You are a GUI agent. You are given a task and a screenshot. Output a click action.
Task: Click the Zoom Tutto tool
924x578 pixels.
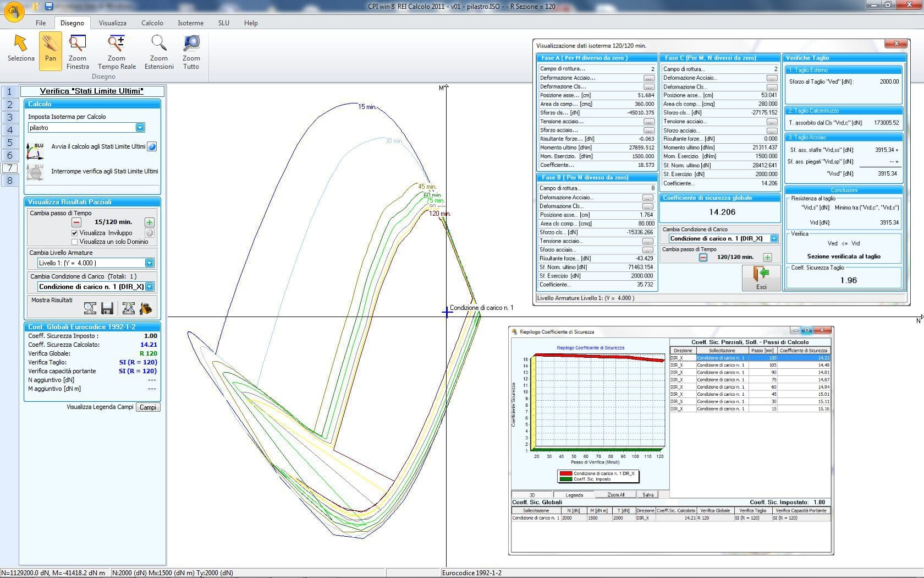(191, 50)
